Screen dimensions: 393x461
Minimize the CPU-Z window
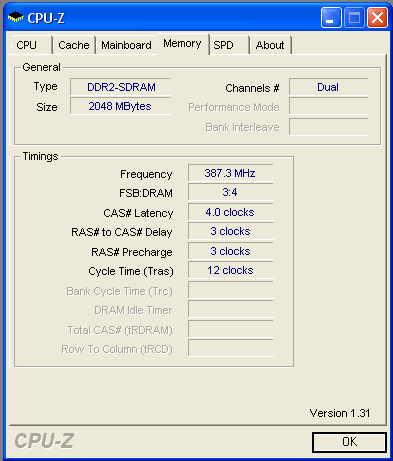pos(331,17)
